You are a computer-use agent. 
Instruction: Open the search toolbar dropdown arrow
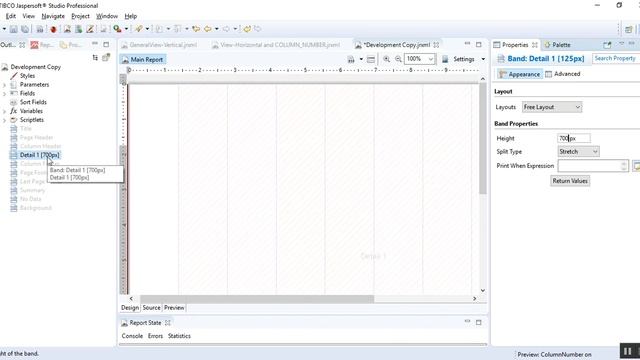[126, 29]
